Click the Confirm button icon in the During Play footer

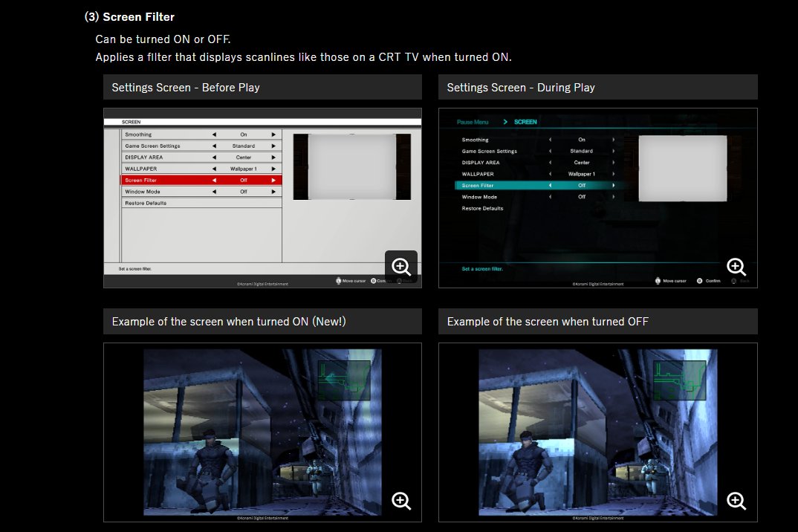click(700, 281)
